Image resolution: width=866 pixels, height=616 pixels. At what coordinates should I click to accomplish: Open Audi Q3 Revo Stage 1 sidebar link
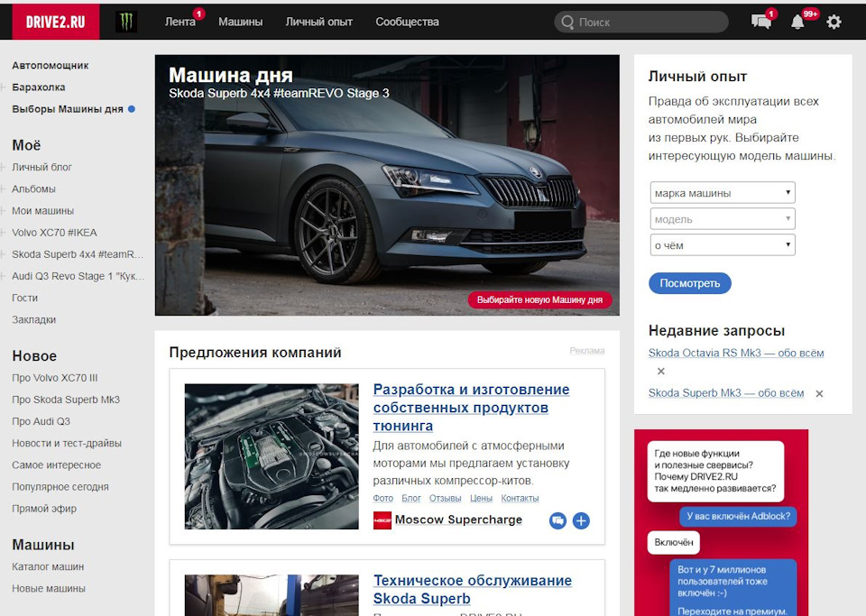coord(78,276)
